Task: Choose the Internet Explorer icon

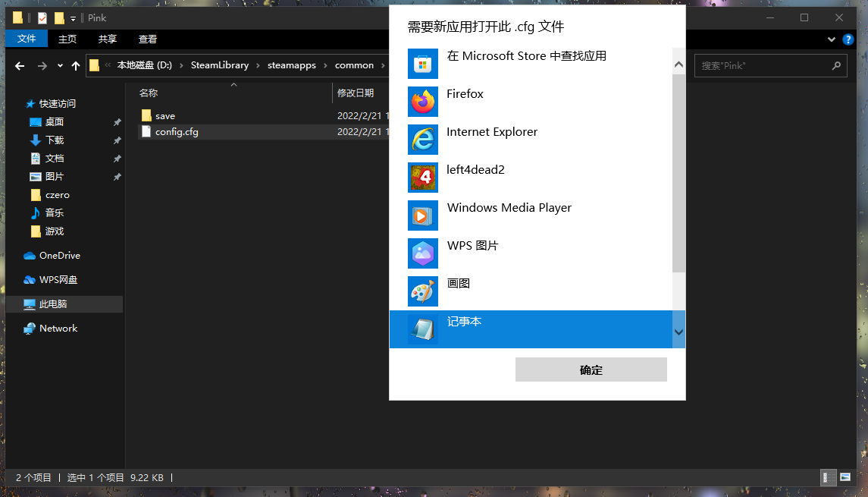Action: pyautogui.click(x=423, y=140)
